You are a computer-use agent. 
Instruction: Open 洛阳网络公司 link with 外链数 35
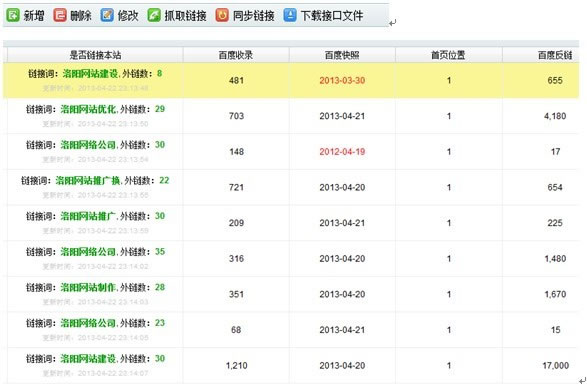[88, 252]
